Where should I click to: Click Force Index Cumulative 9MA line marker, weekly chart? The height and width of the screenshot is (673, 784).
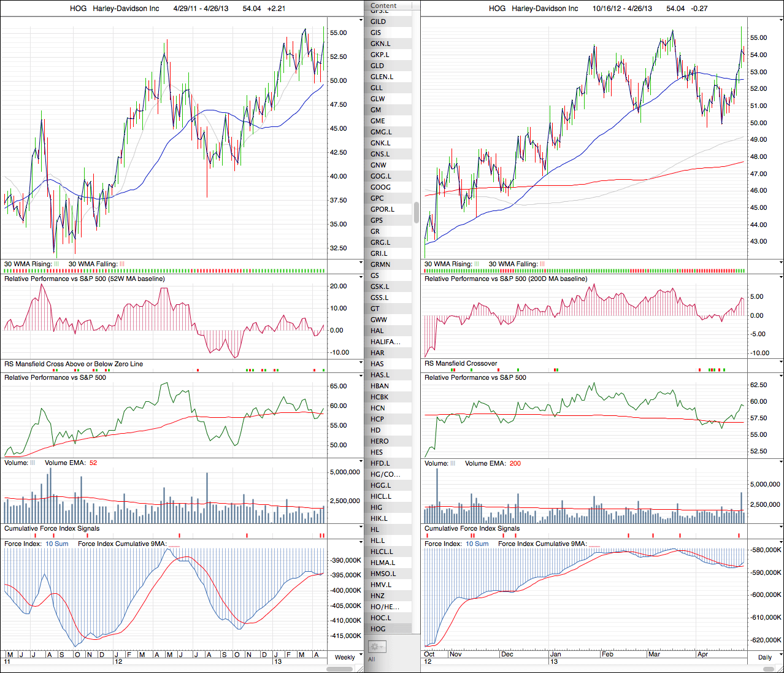tap(174, 545)
